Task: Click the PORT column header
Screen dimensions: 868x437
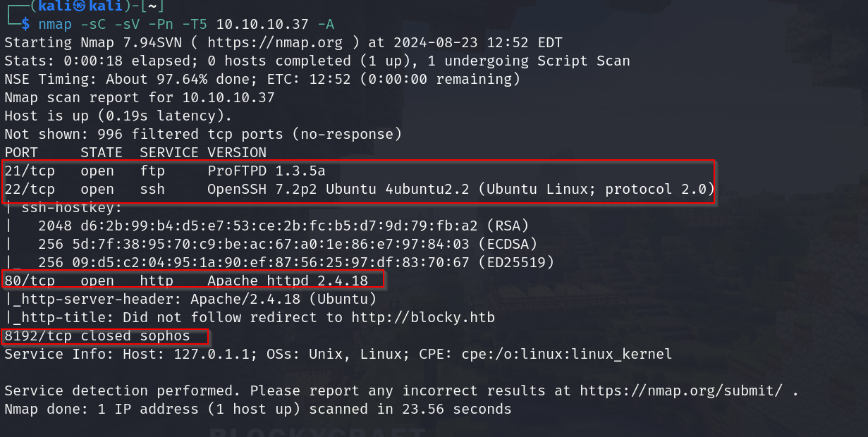Action: (21, 152)
